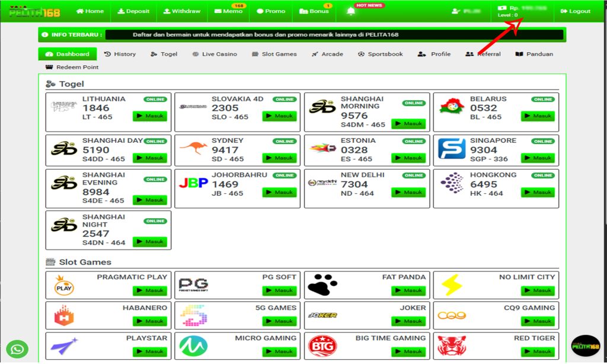Open the notification bell icon

coord(351,11)
